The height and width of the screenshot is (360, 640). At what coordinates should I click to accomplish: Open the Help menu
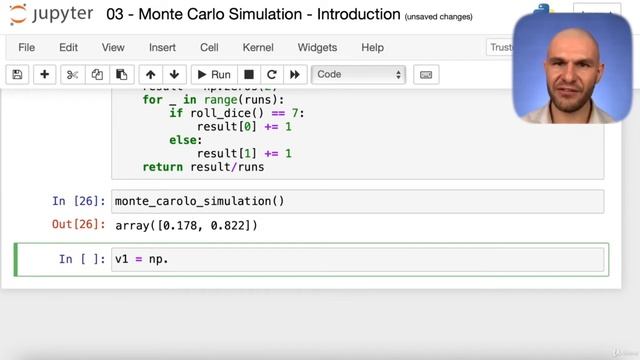[x=372, y=48]
